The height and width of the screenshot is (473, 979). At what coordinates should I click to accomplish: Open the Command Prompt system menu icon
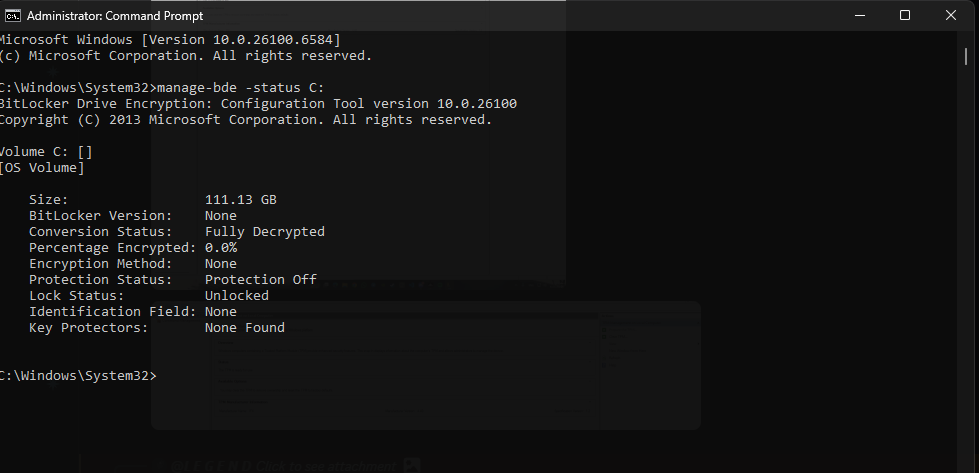click(x=12, y=16)
